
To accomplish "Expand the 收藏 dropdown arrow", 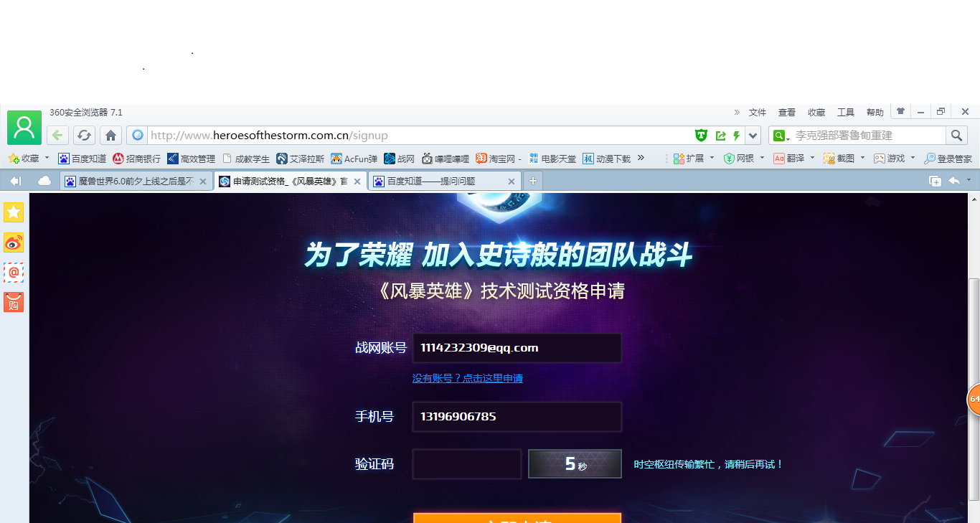I will 47,158.
